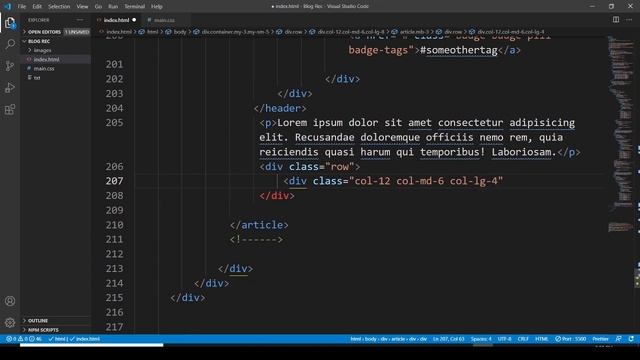Open the Edit menu
The image size is (640, 360).
pos(37,7)
